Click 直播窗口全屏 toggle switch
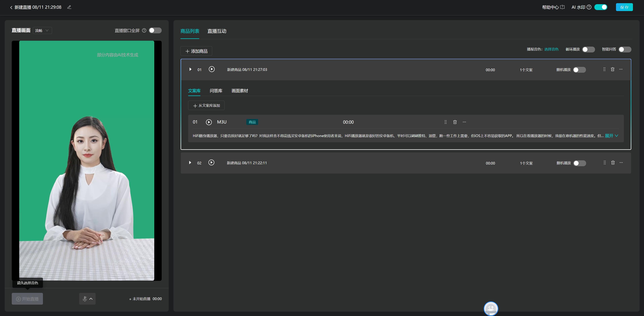 coord(156,30)
